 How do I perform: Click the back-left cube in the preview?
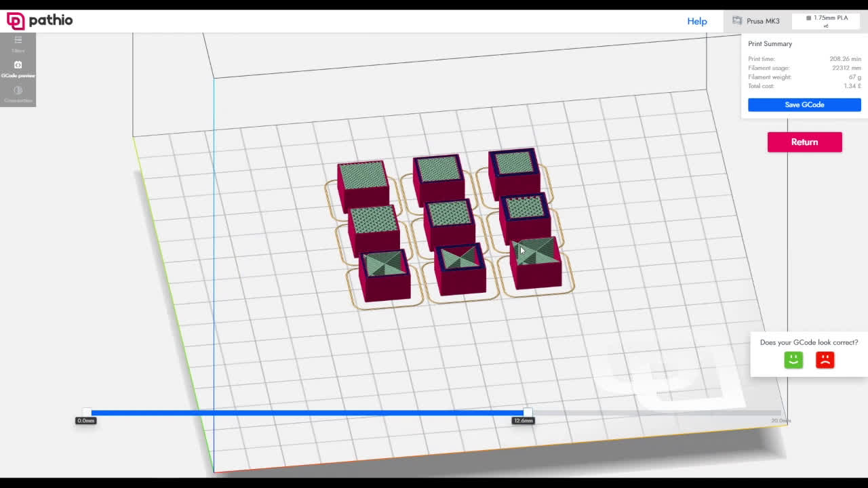tap(363, 184)
